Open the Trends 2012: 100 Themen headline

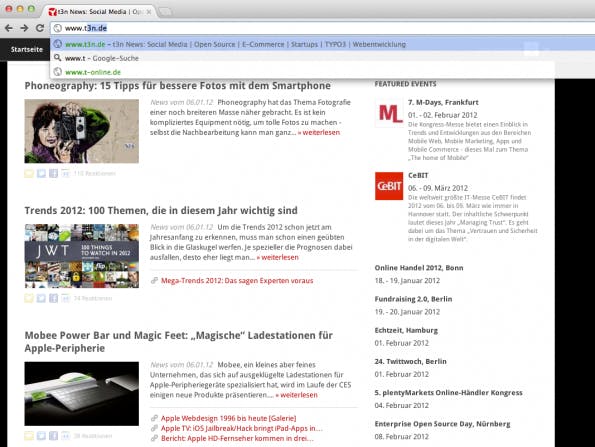(x=161, y=211)
